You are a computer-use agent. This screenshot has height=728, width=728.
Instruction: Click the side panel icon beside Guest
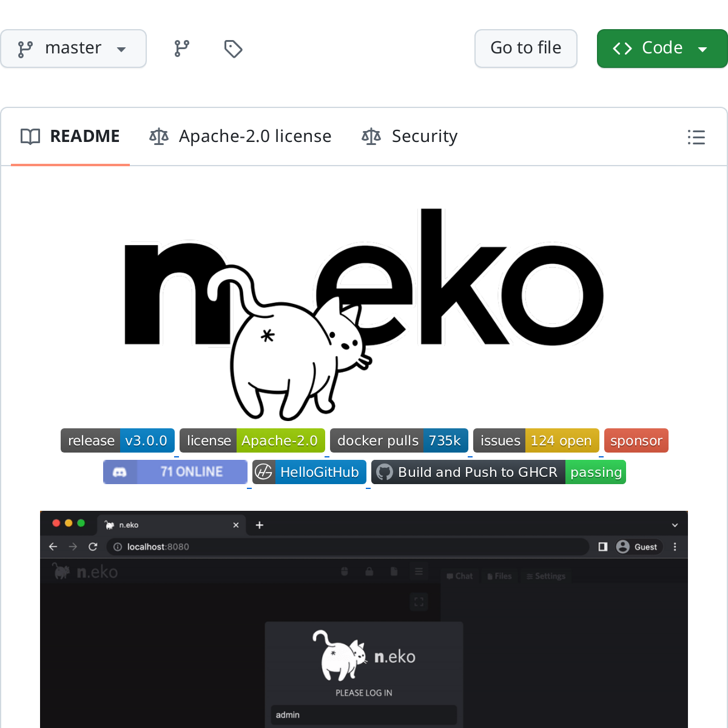(603, 547)
